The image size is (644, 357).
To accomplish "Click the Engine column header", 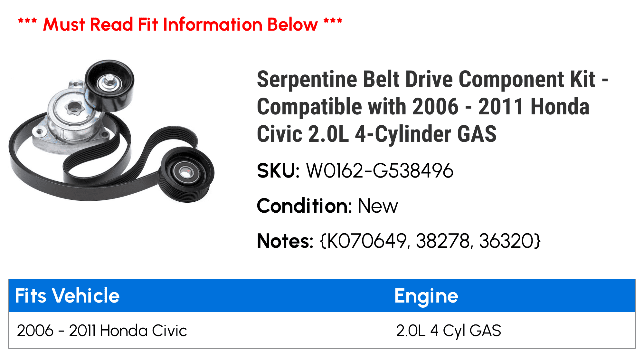I will 426,296.
